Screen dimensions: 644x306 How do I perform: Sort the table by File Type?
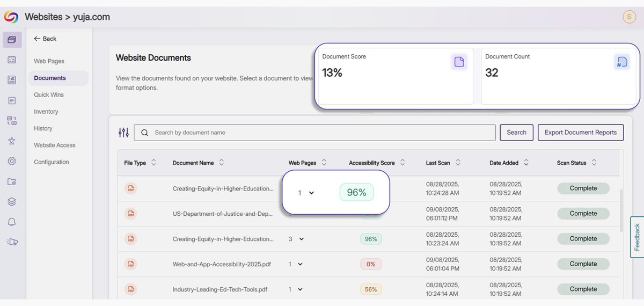pos(154,163)
